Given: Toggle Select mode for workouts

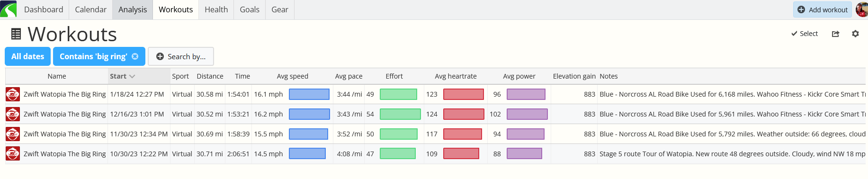Looking at the screenshot, I should pyautogui.click(x=805, y=34).
